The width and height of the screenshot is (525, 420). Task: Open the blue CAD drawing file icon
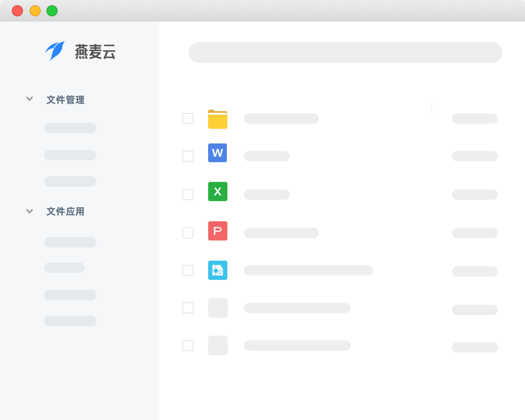click(x=217, y=270)
